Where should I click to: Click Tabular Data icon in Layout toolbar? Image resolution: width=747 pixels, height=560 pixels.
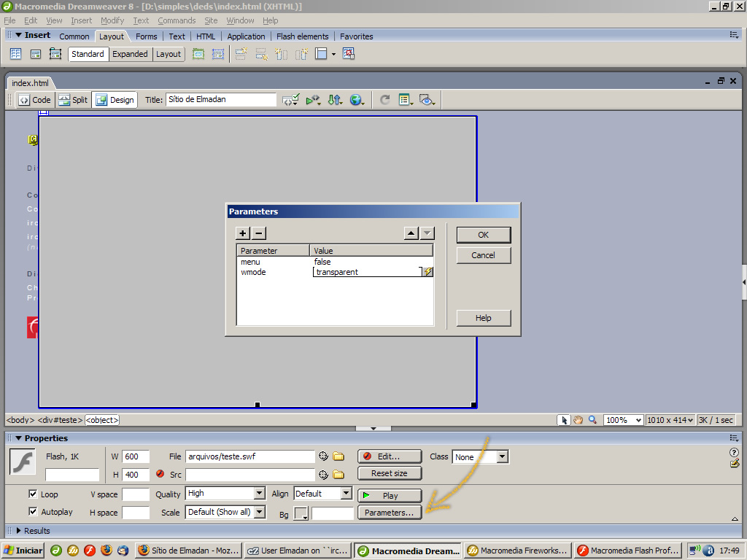coord(349,54)
